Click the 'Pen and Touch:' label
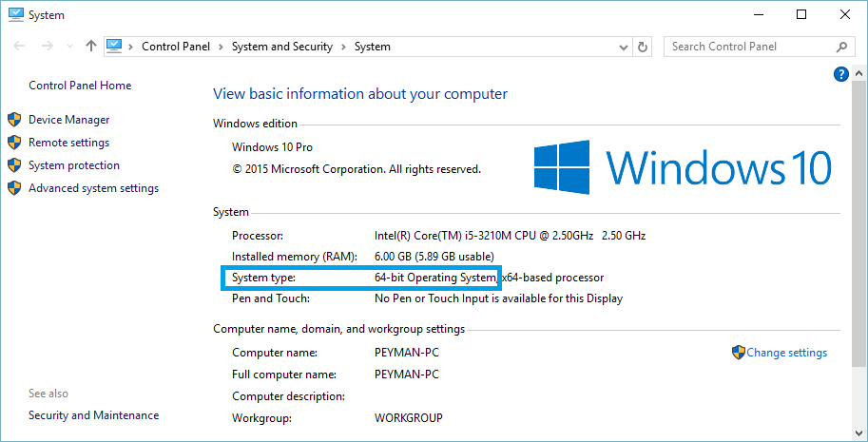Viewport: 868px width, 442px height. [270, 298]
